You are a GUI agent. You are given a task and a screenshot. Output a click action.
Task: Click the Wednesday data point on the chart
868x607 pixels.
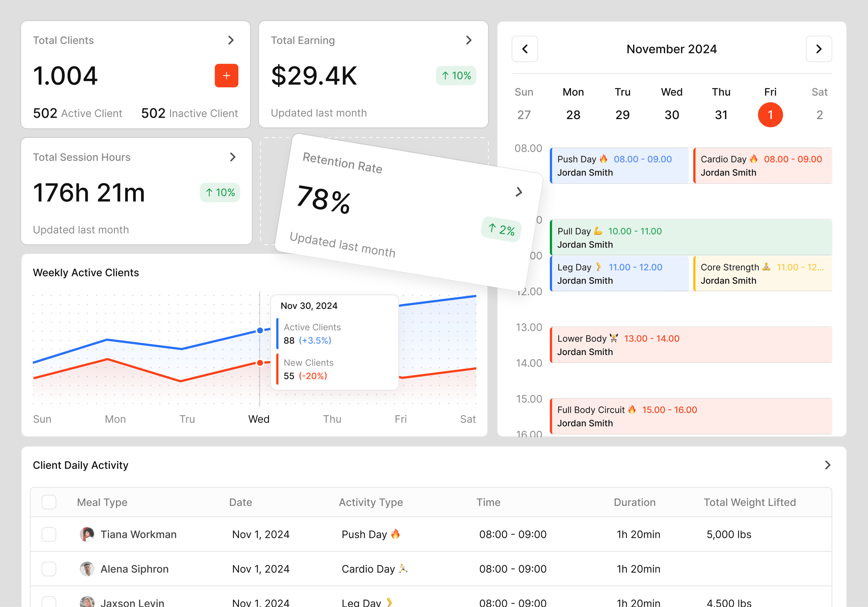[260, 330]
